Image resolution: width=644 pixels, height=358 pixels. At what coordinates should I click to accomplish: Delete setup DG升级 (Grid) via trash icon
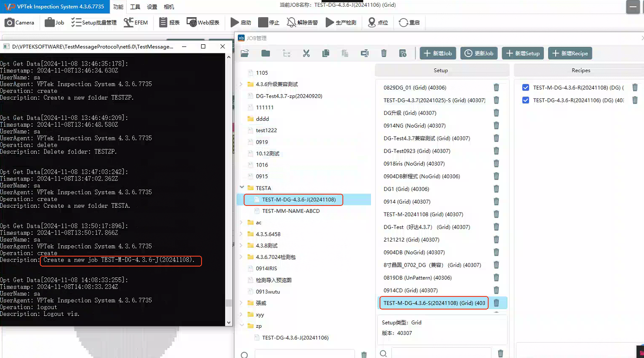coord(496,113)
